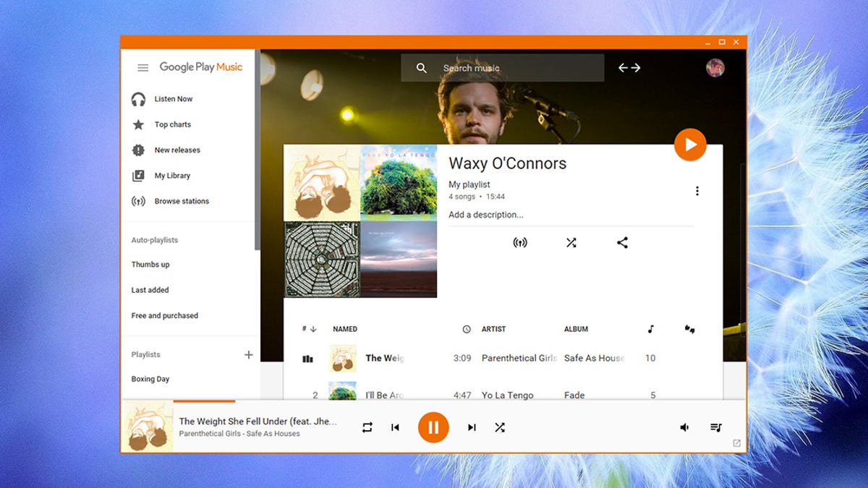The height and width of the screenshot is (488, 868).
Task: Click Add a description text
Action: [x=485, y=215]
